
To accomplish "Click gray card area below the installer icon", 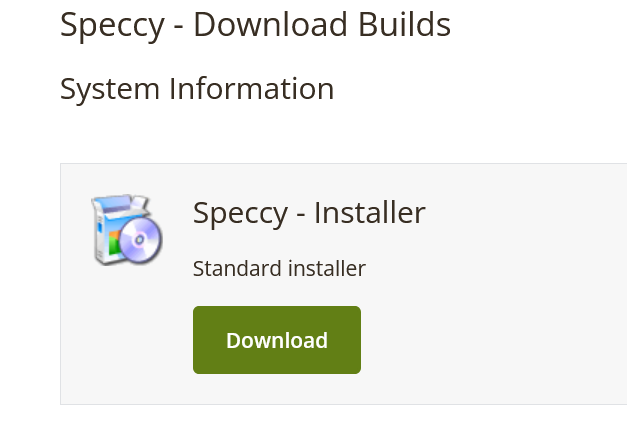I will [x=125, y=340].
